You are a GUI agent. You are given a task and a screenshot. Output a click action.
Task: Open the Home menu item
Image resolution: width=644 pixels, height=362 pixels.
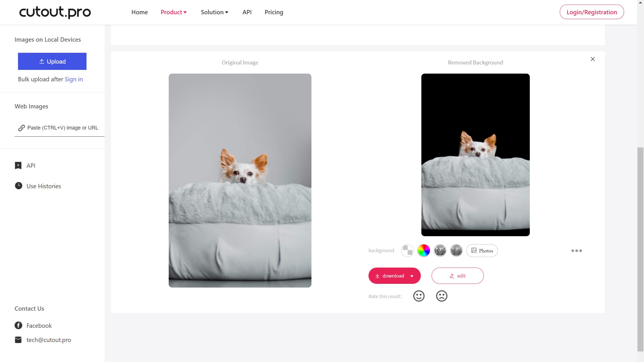(x=140, y=12)
